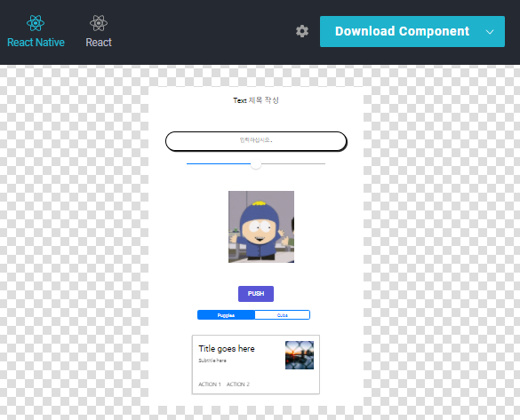This screenshot has width=520, height=420.
Task: Click the purple PUSH button
Action: click(x=256, y=294)
